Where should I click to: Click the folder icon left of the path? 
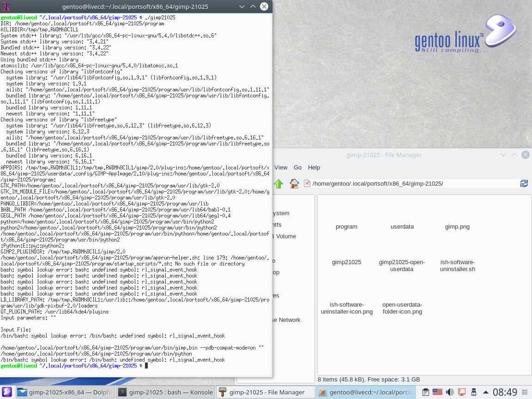307,183
